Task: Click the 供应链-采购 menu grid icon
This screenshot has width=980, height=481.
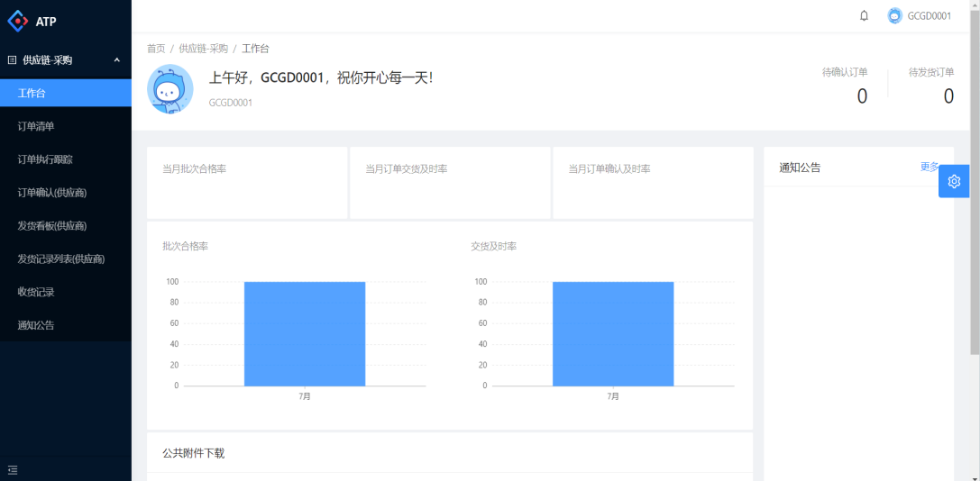Action: point(12,60)
